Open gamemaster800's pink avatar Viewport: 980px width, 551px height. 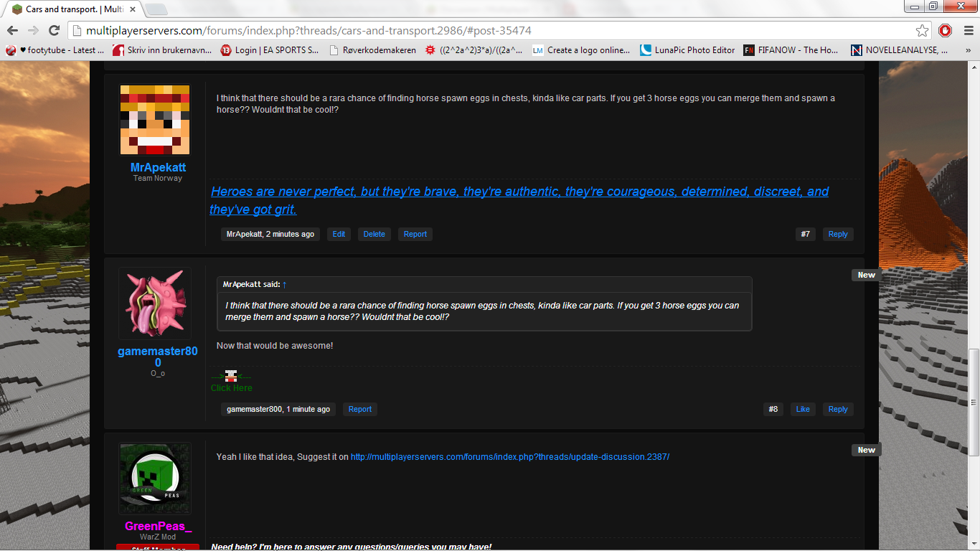click(x=155, y=303)
